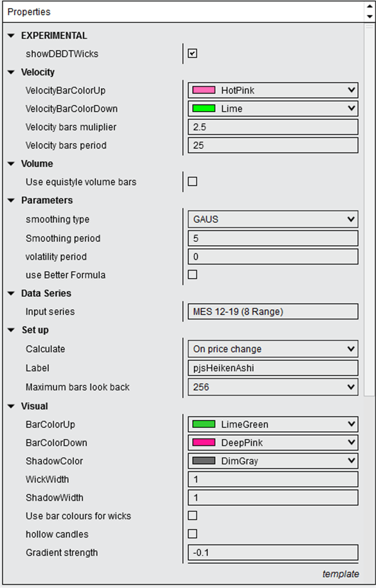Collapse the Data Series section triangle

[11, 293]
